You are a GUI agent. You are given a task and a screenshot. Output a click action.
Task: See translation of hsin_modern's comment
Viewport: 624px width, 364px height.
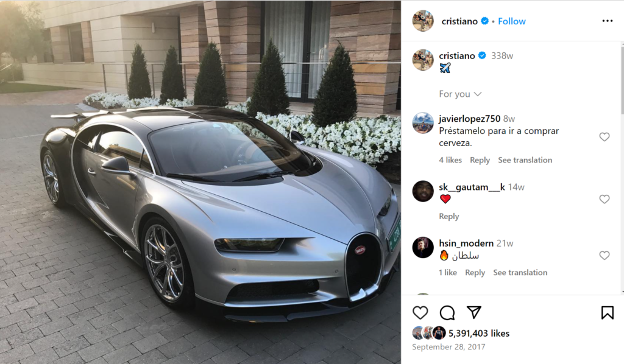[520, 272]
